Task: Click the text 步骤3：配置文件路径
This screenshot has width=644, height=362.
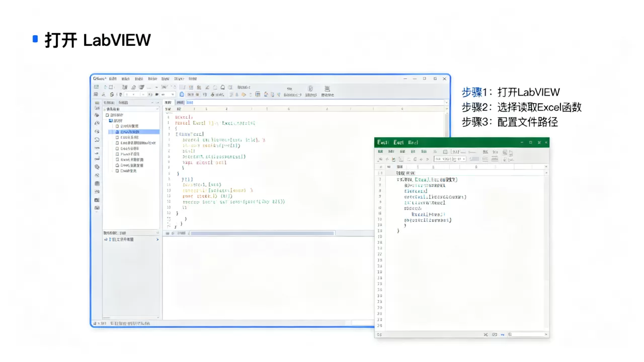Action: [510, 122]
